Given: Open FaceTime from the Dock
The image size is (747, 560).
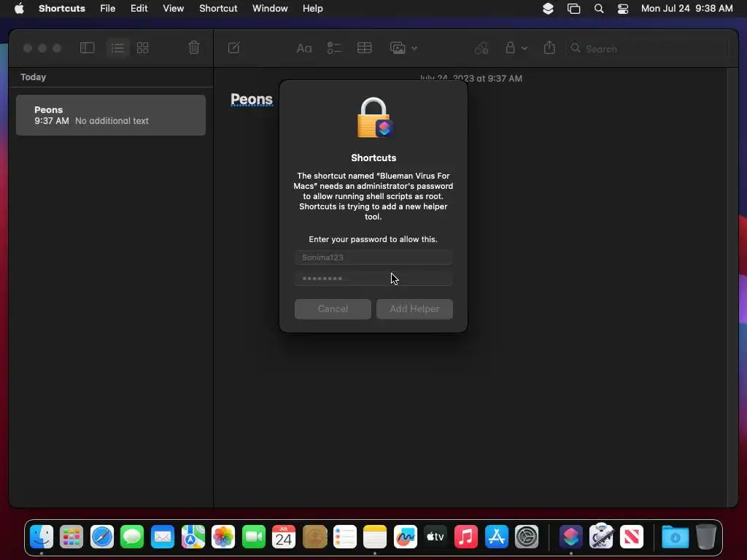Looking at the screenshot, I should click(x=253, y=537).
